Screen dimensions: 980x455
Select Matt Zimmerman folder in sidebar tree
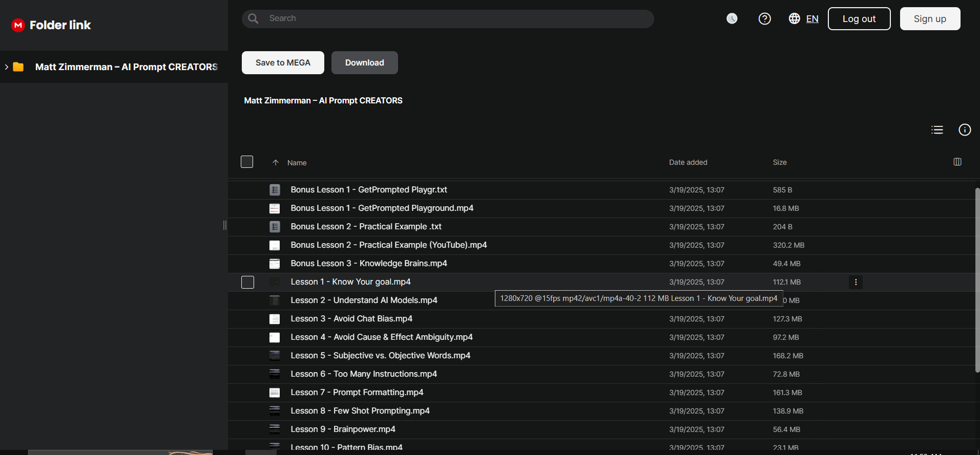coord(114,67)
